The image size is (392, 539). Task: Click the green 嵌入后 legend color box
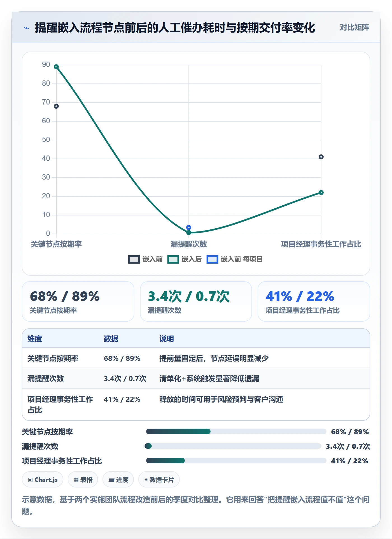click(x=173, y=259)
